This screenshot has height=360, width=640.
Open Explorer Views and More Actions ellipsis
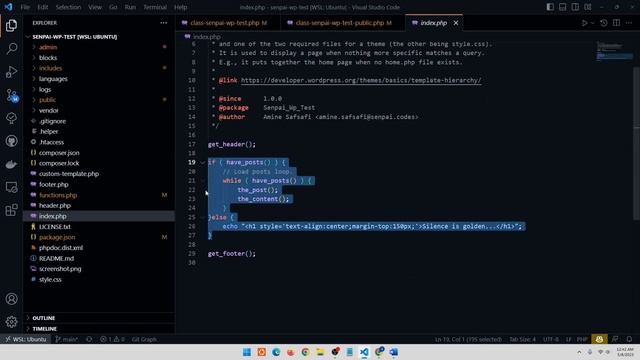[x=164, y=23]
